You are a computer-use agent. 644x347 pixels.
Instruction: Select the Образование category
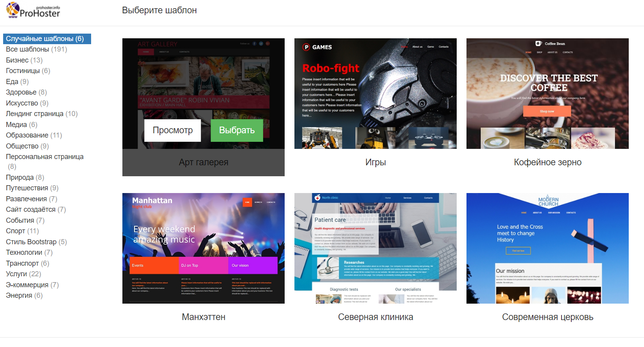(34, 135)
